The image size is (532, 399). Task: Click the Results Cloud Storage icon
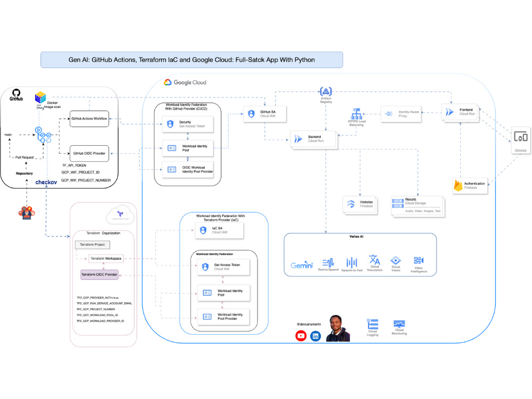pos(397,204)
